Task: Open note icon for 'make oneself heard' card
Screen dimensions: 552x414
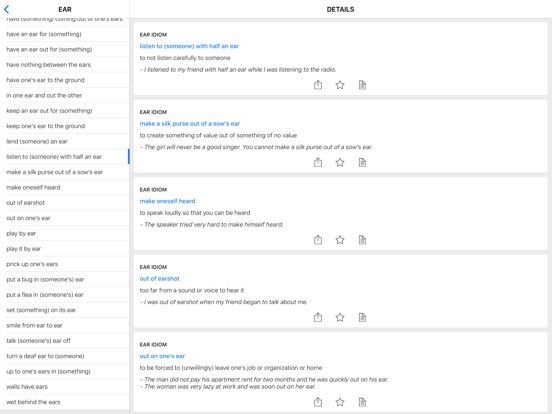Action: coord(362,240)
